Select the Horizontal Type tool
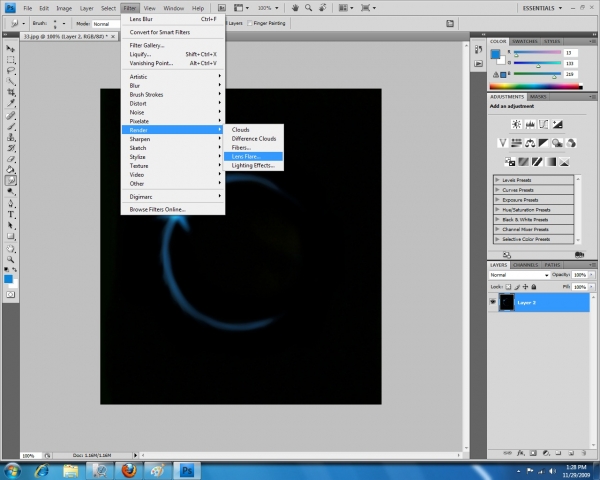The height and width of the screenshot is (480, 600). click(x=11, y=215)
